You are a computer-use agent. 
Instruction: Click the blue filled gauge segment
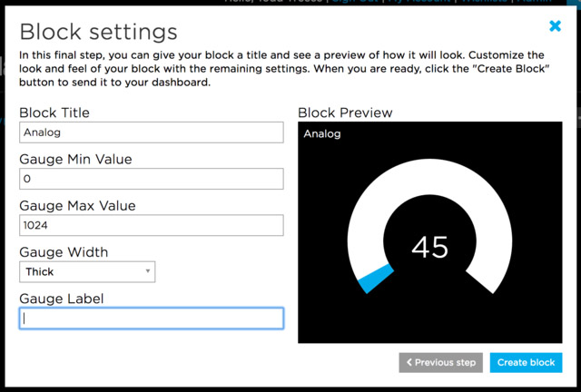pyautogui.click(x=375, y=279)
